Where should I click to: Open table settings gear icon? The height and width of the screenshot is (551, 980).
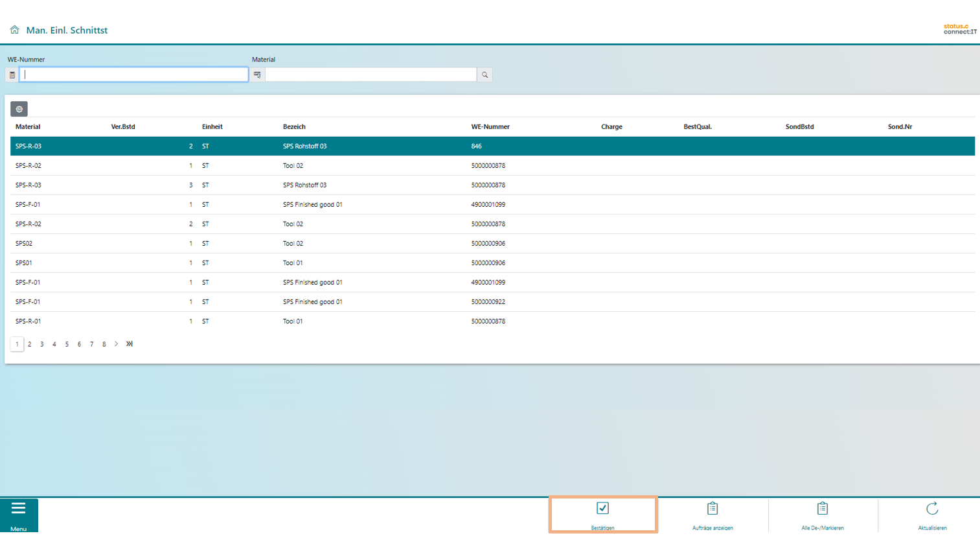click(19, 109)
